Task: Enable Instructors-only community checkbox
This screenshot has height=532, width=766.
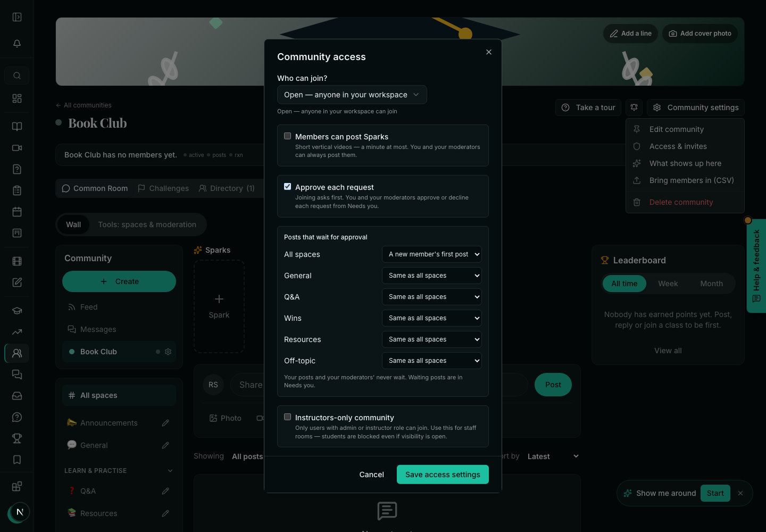Action: tap(288, 417)
